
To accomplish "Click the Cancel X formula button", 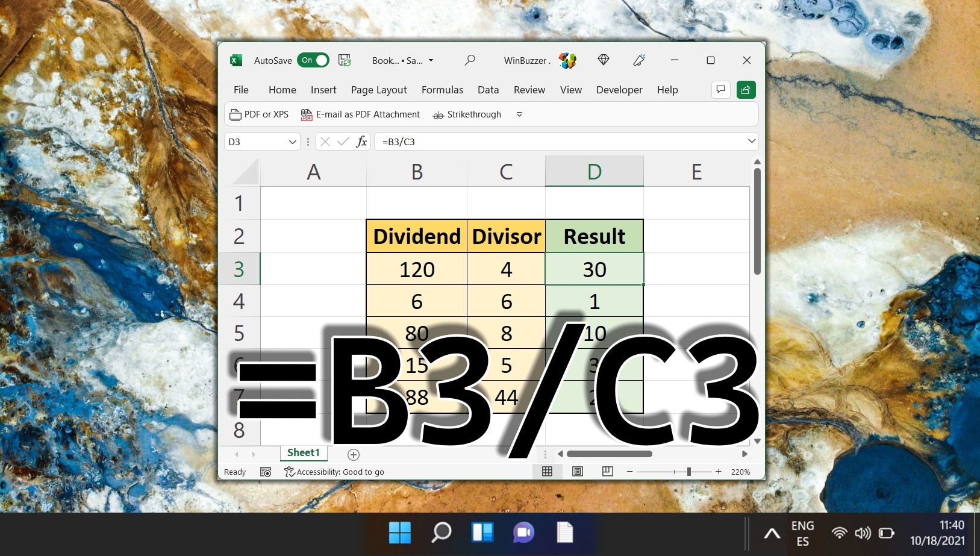I will [x=325, y=142].
